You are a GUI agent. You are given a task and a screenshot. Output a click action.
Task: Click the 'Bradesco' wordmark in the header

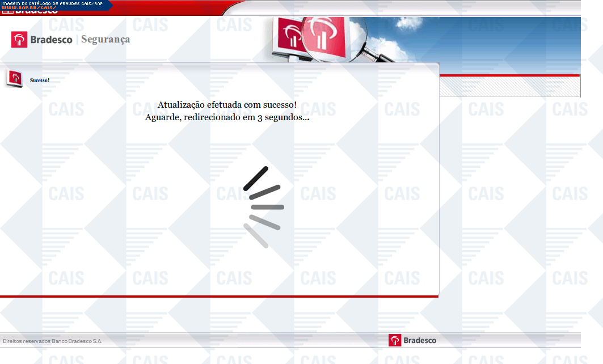50,40
